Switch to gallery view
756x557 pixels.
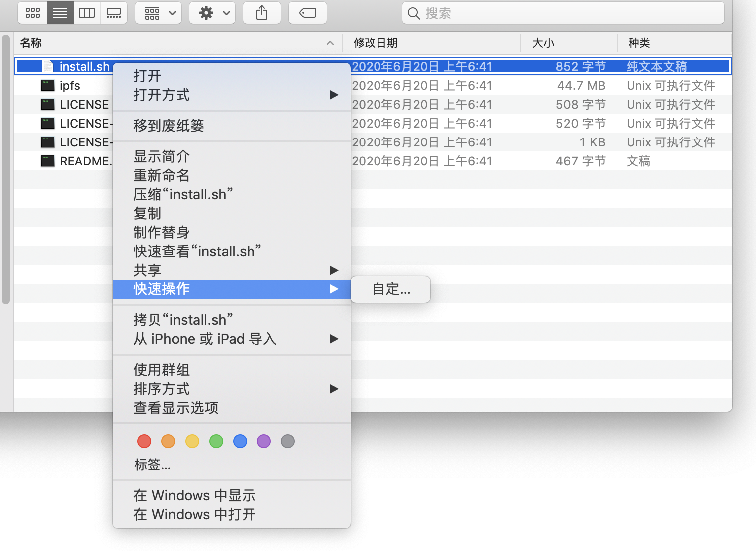point(114,13)
